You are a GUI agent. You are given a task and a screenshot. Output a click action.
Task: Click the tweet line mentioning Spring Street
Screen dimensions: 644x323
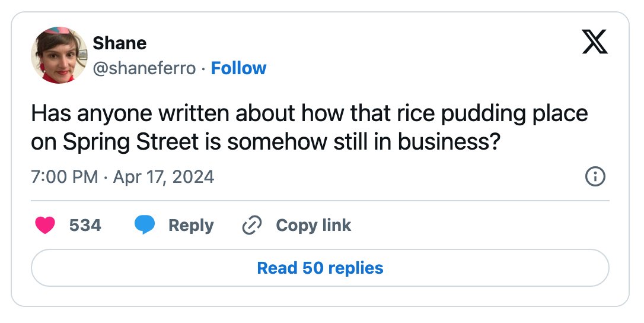click(266, 142)
